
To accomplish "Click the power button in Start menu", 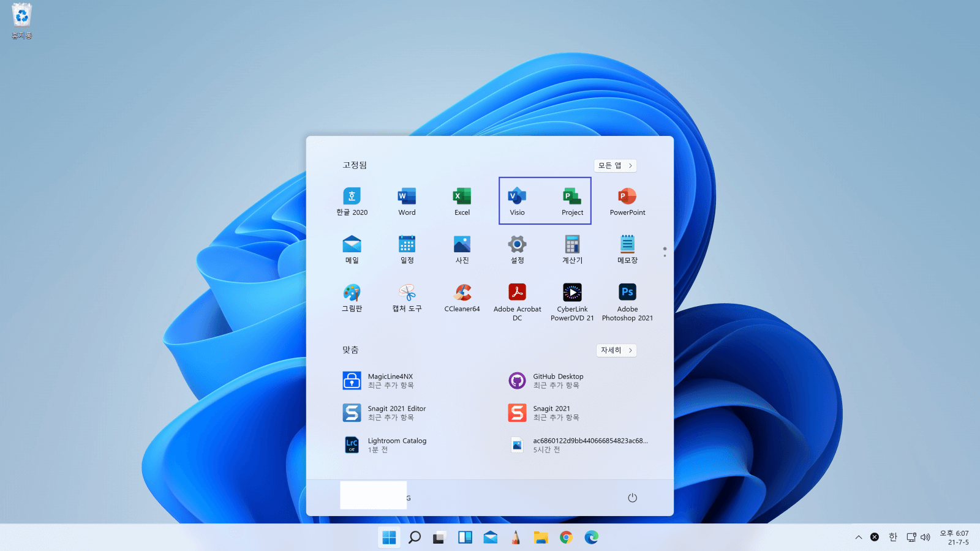I will point(632,498).
